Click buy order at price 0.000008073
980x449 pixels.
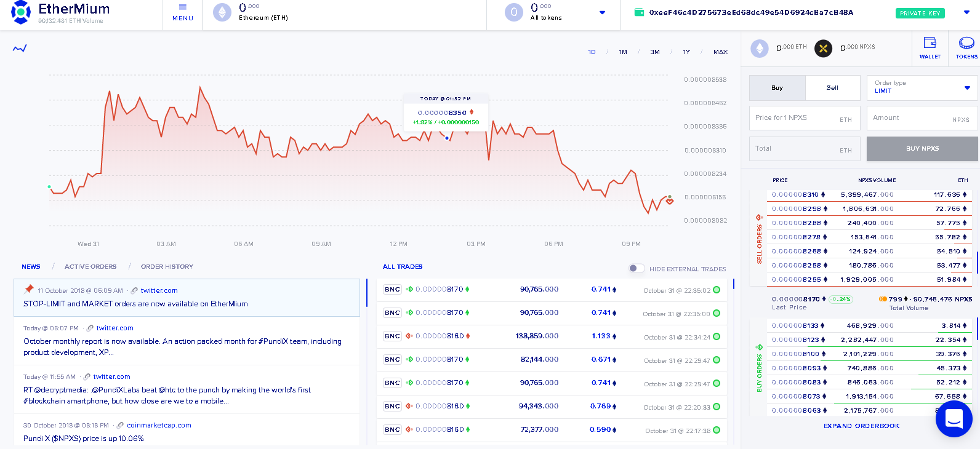pyautogui.click(x=870, y=396)
